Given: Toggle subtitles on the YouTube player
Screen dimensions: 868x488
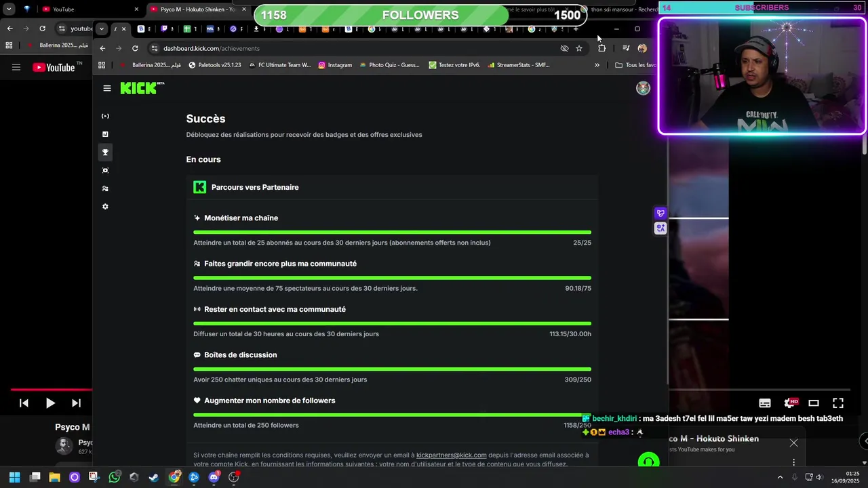Looking at the screenshot, I should (x=765, y=403).
